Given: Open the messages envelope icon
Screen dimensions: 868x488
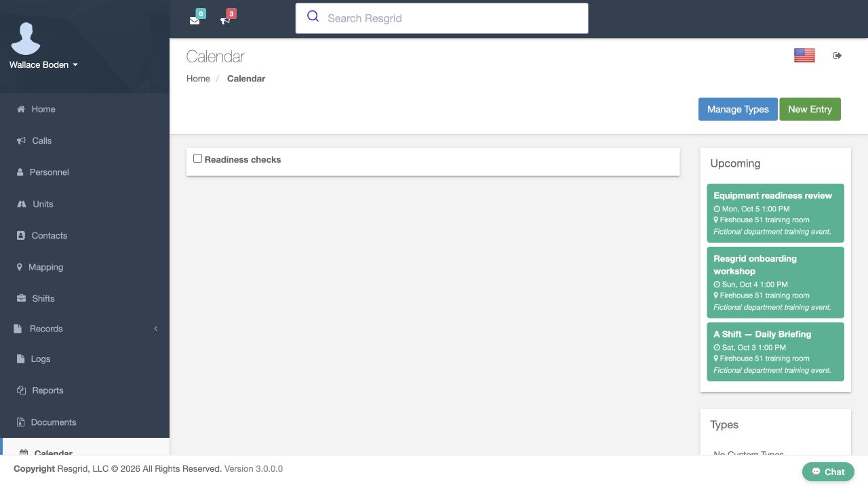Looking at the screenshot, I should coord(195,20).
